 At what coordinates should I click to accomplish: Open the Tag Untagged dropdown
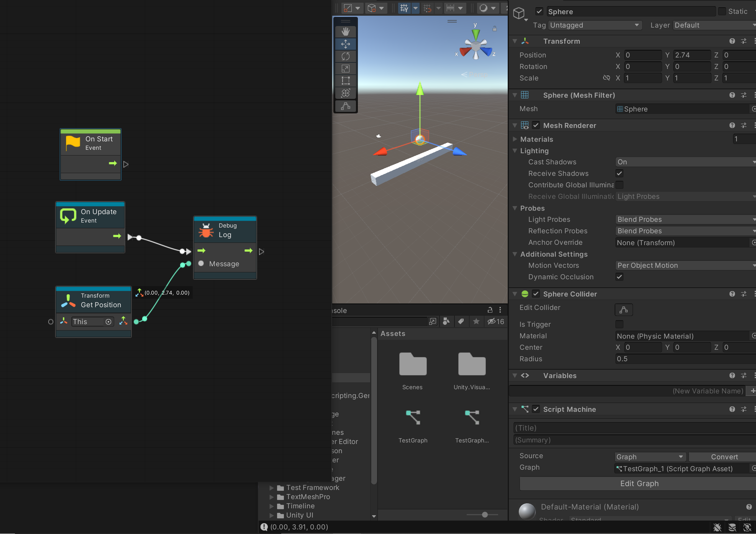point(595,25)
